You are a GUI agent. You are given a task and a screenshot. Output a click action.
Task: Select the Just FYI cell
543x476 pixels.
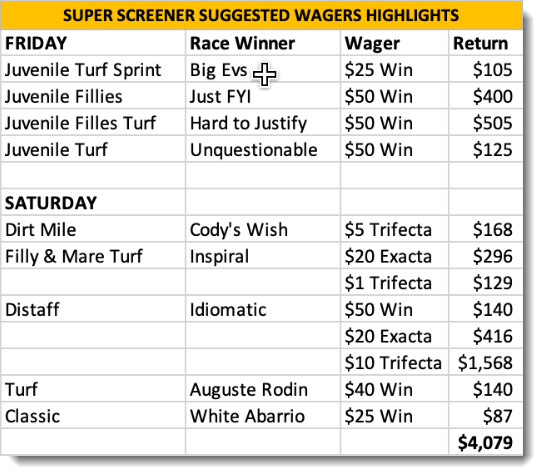click(x=263, y=96)
